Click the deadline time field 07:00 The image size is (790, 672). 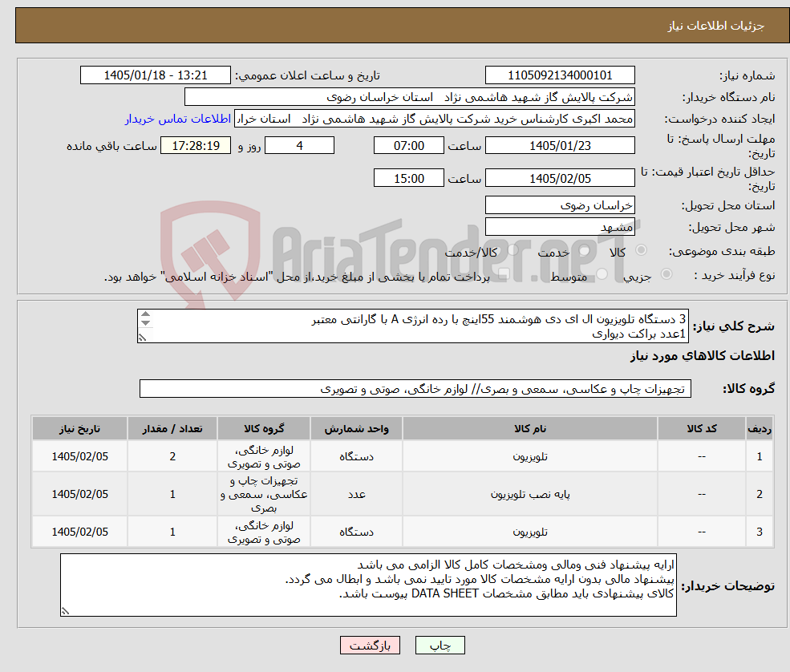point(408,146)
